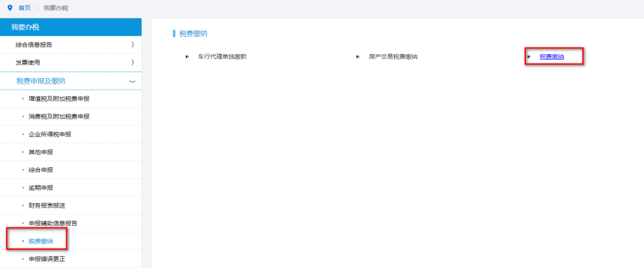This screenshot has width=644, height=268.
Task: Select 税费申报及缴纳 menu section
Action: click(70, 81)
